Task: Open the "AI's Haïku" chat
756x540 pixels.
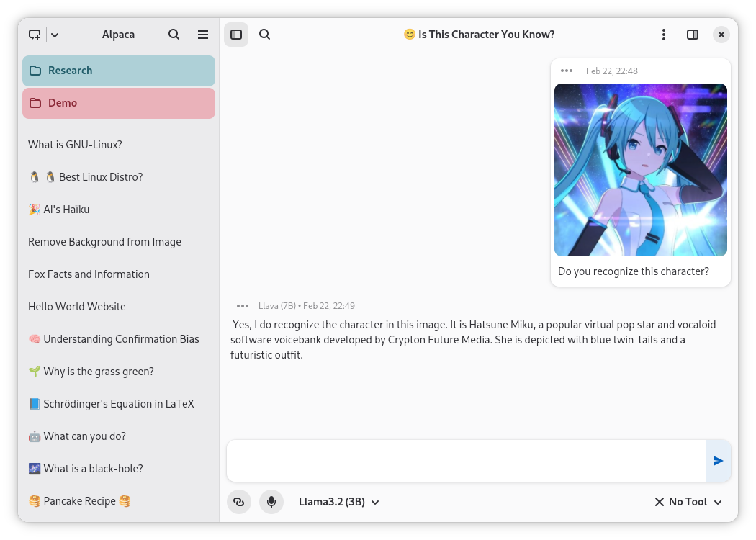Action: [x=119, y=210]
